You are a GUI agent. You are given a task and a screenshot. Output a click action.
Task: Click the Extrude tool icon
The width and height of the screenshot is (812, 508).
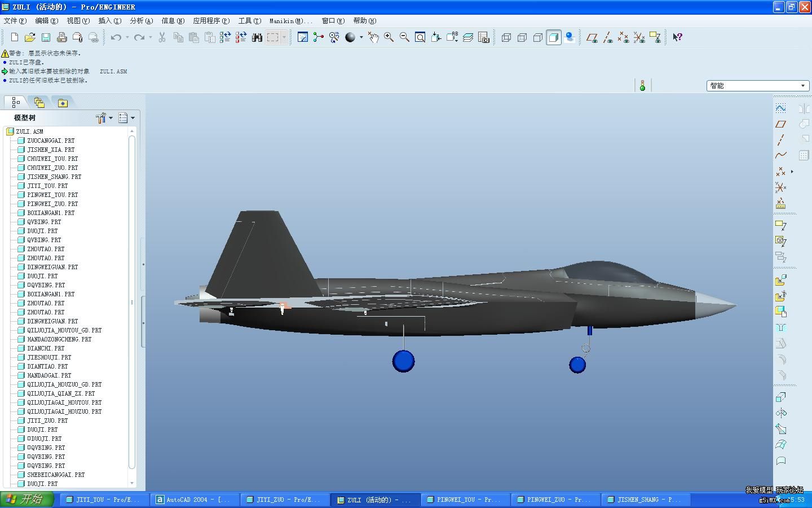[x=781, y=397]
